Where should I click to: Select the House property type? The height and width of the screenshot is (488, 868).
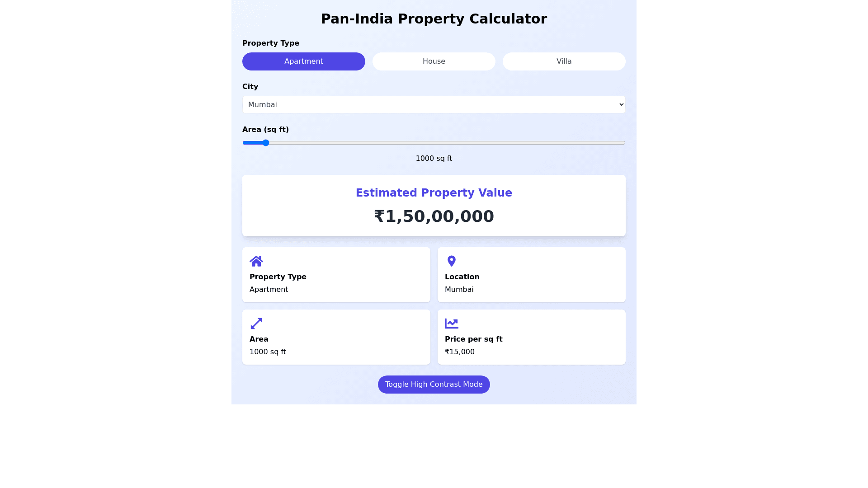[434, 61]
